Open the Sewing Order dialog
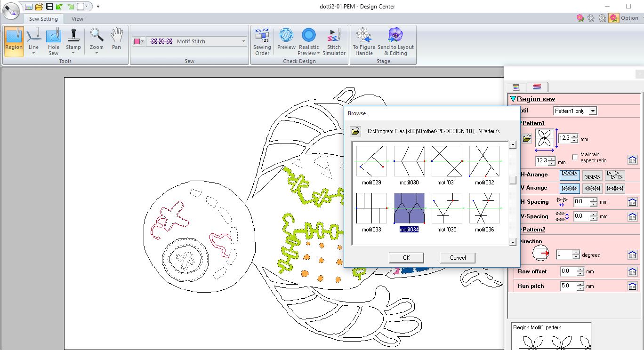Viewport: 644px width, 350px height. tap(262, 41)
